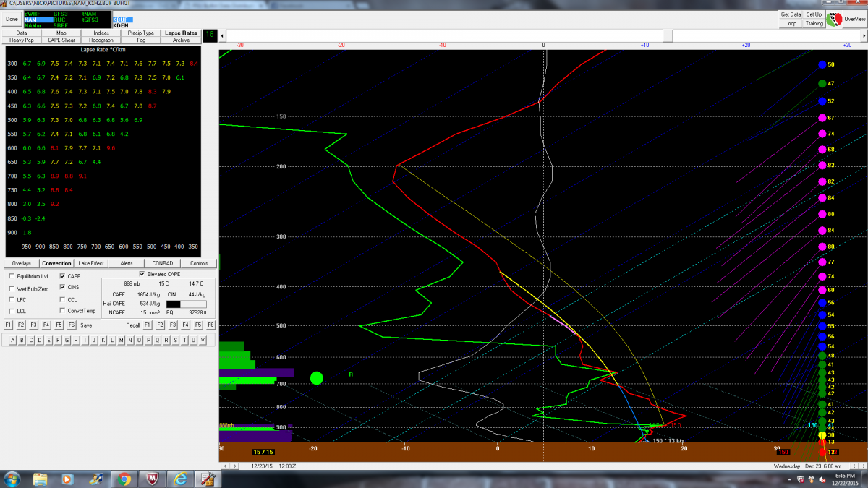Uncheck the CAPE checkbox
868x488 pixels.
pos(62,276)
